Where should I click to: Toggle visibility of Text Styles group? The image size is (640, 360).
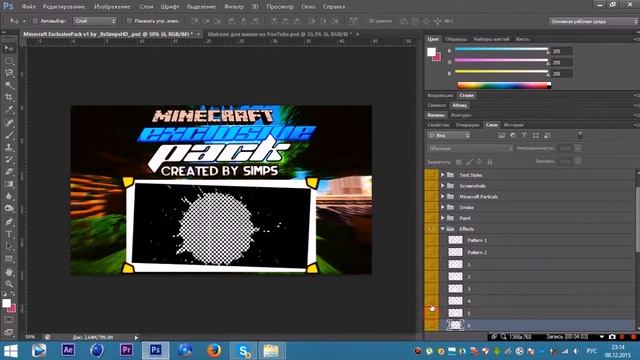pos(431,175)
